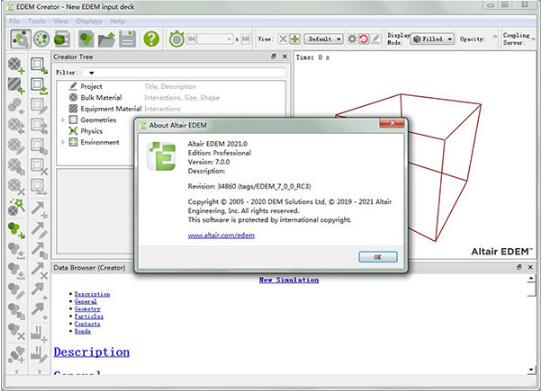Image resolution: width=542 pixels, height=391 pixels.
Task: Click the gear display settings icon
Action: click(352, 39)
